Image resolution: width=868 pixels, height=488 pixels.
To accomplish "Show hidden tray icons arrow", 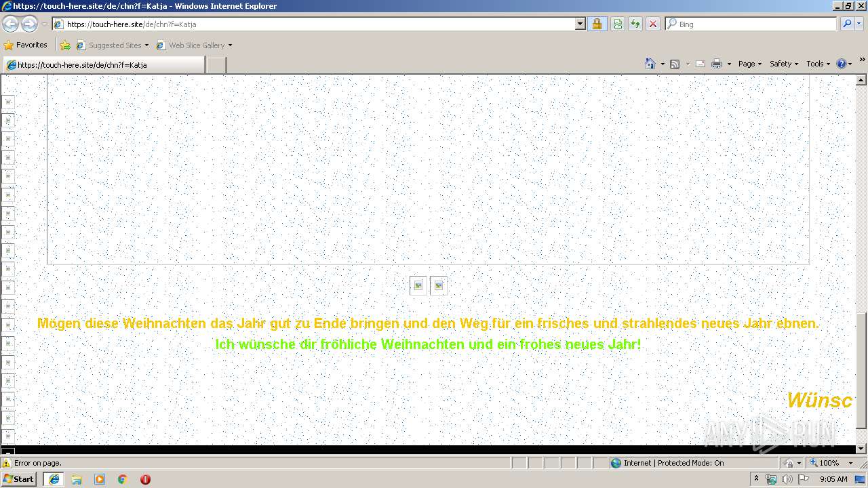I will click(756, 479).
